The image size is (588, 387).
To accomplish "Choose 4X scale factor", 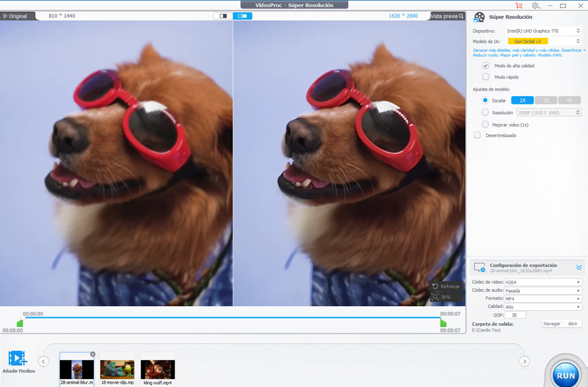I will (569, 101).
